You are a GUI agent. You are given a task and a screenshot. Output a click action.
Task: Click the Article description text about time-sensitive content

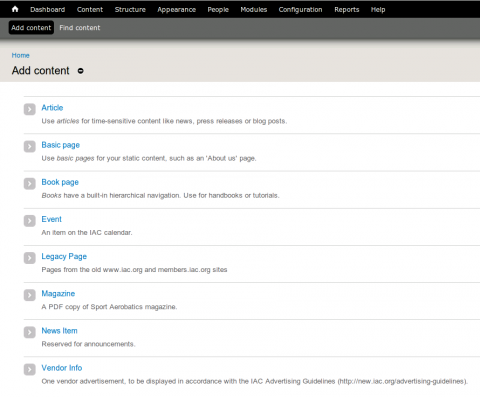point(164,121)
